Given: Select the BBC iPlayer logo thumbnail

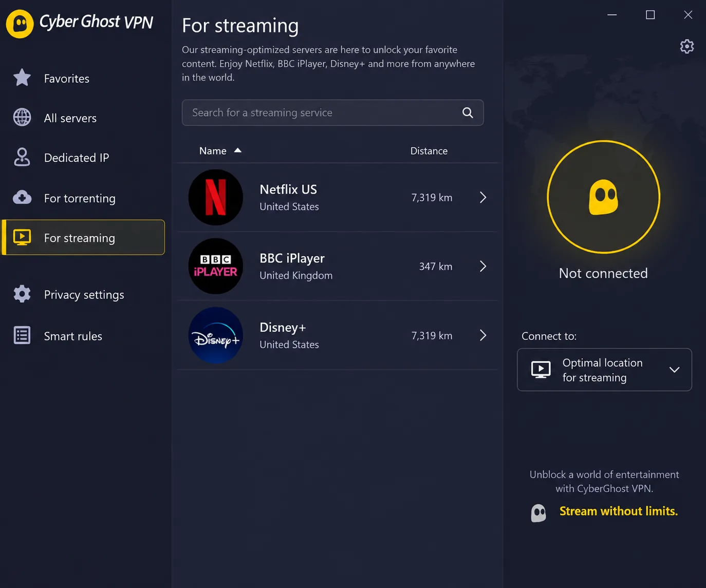Looking at the screenshot, I should pos(216,266).
